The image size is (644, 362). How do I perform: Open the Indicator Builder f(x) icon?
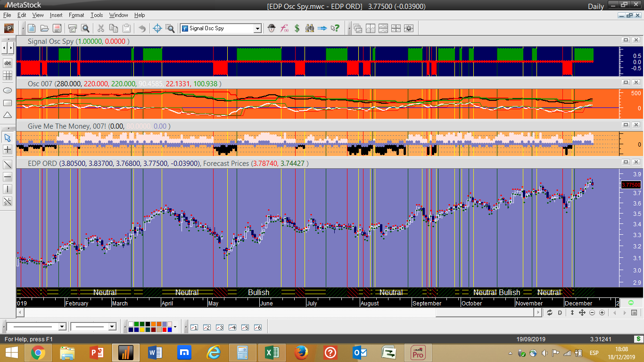[284, 28]
